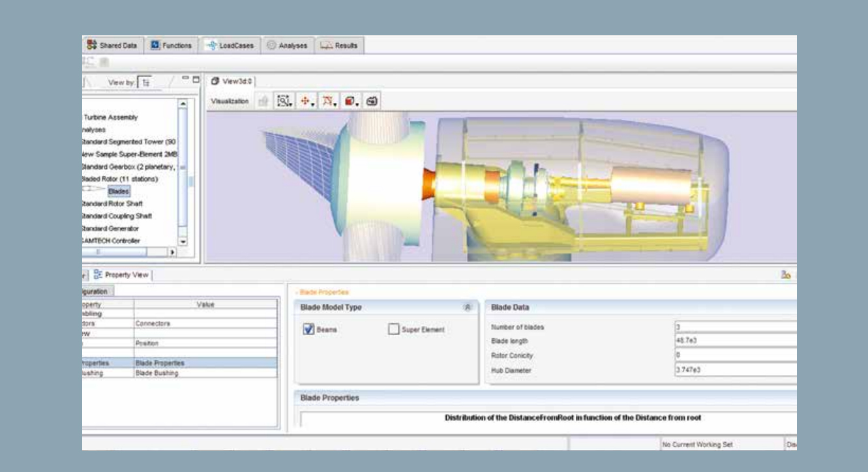Screen dimensions: 868x472
Task: Enable the Super Element checkbox
Action: (x=393, y=329)
